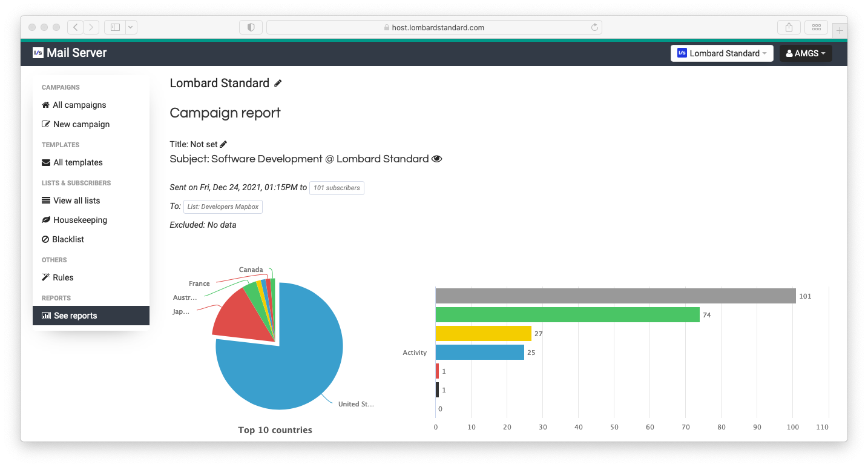The height and width of the screenshot is (467, 868).
Task: Open the tab overview grid icon
Action: (816, 27)
